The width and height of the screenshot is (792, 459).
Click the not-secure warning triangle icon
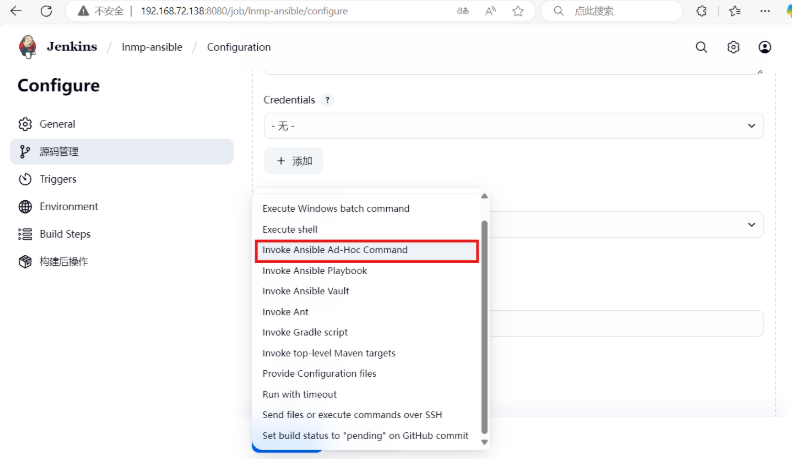83,11
